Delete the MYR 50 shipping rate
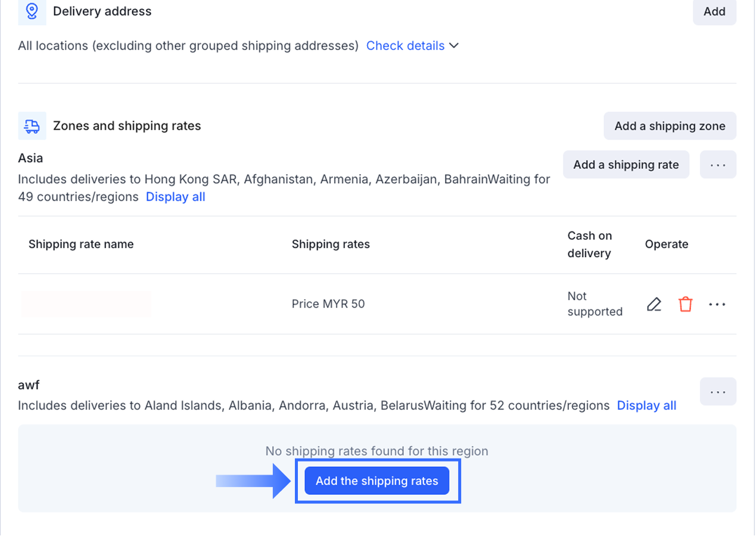This screenshot has height=536, width=756. click(686, 304)
